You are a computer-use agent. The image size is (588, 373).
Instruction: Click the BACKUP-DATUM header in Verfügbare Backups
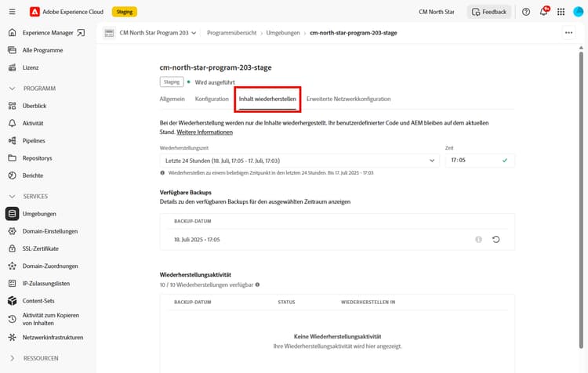192,221
